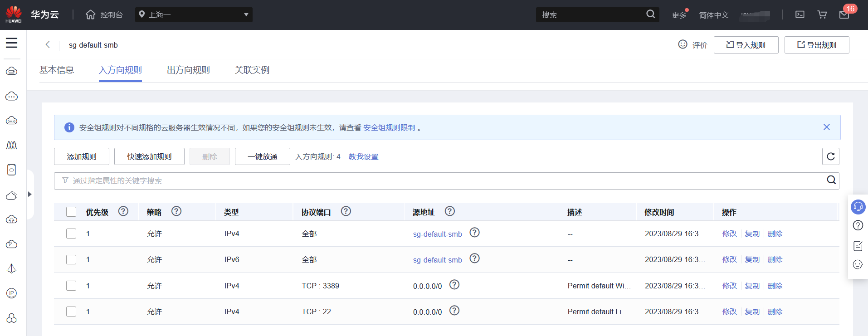The height and width of the screenshot is (336, 868).
Task: Switch to 出方向规则 tab
Action: pyautogui.click(x=188, y=70)
